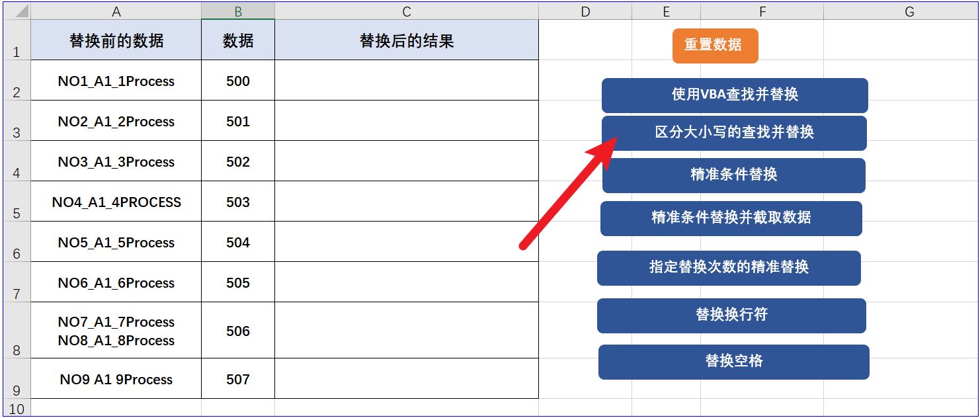Viewport: 980px width, 418px height.
Task: Select cell NO2_A1_2Process
Action: tap(116, 121)
